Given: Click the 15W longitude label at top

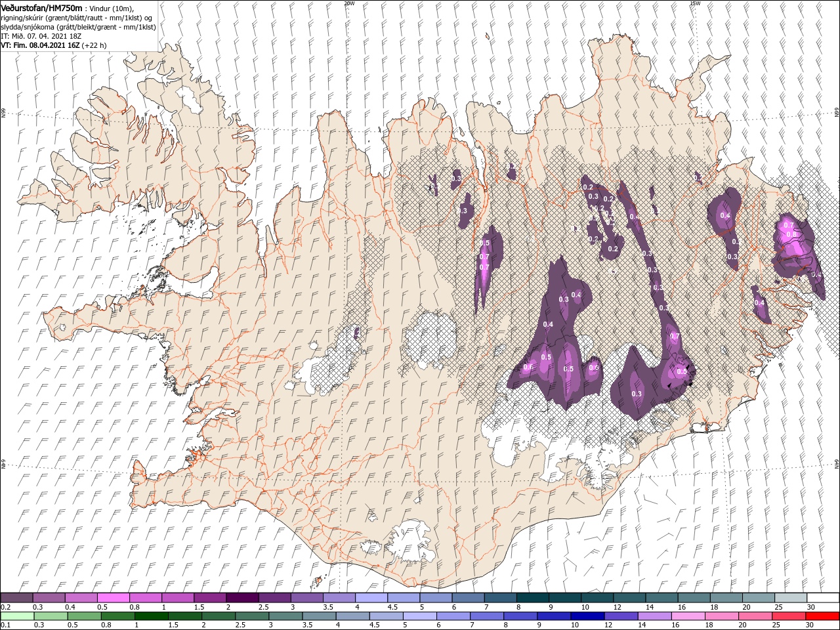Looking at the screenshot, I should point(695,3).
